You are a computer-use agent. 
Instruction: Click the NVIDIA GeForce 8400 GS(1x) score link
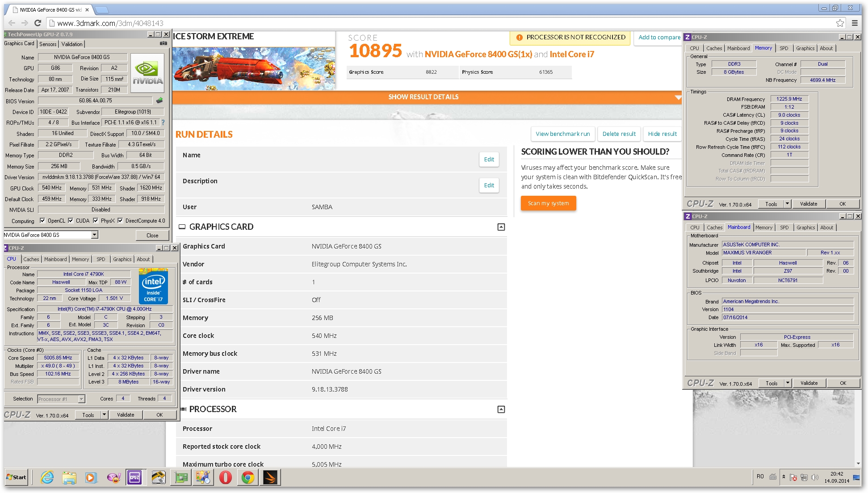(478, 55)
